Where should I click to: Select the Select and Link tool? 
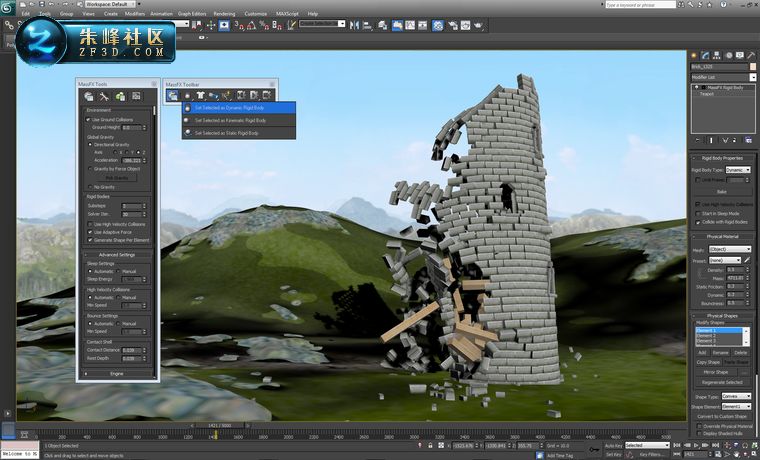(x=9, y=25)
